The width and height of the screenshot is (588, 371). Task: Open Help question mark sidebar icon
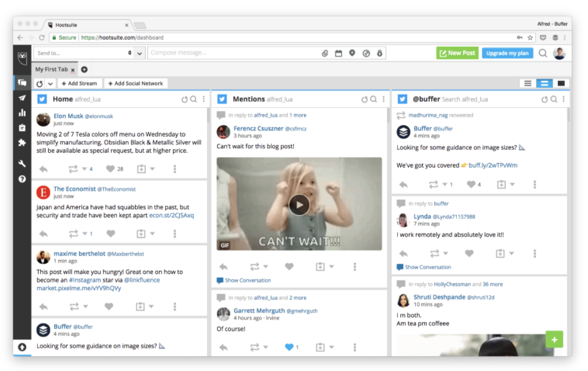(22, 178)
